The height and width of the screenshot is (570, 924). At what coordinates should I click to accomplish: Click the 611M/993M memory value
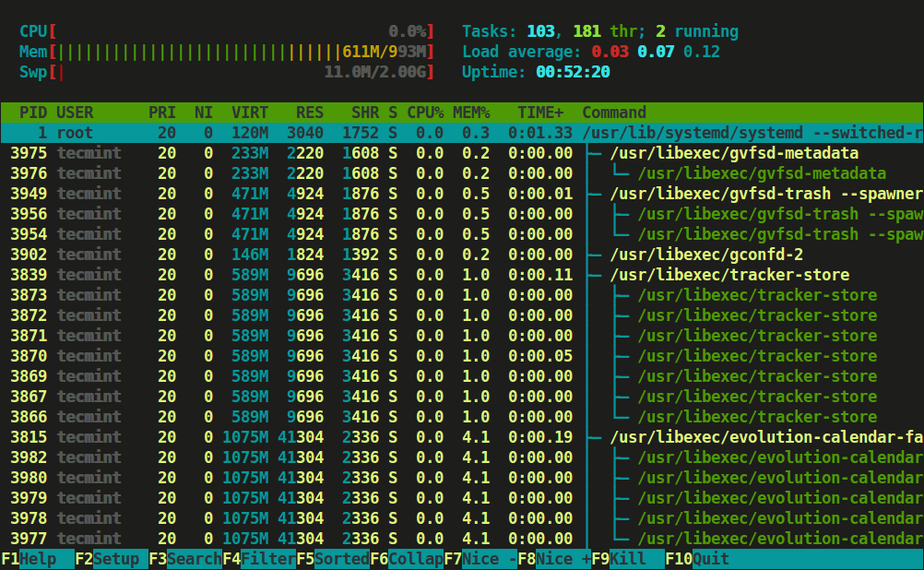384,52
